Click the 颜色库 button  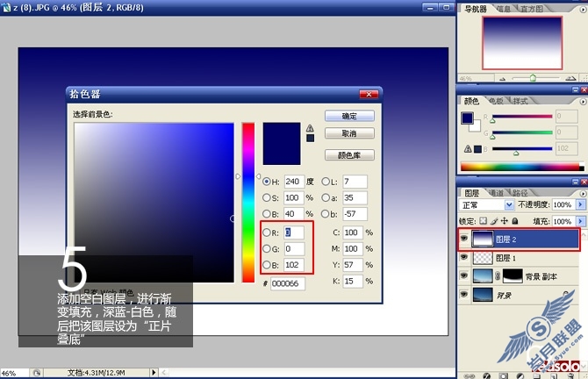click(x=349, y=154)
